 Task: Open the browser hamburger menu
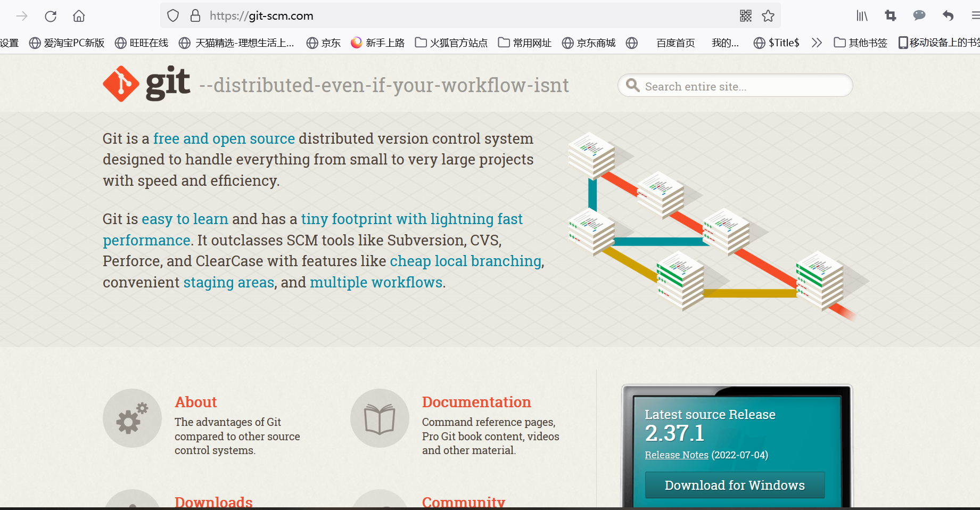point(975,16)
